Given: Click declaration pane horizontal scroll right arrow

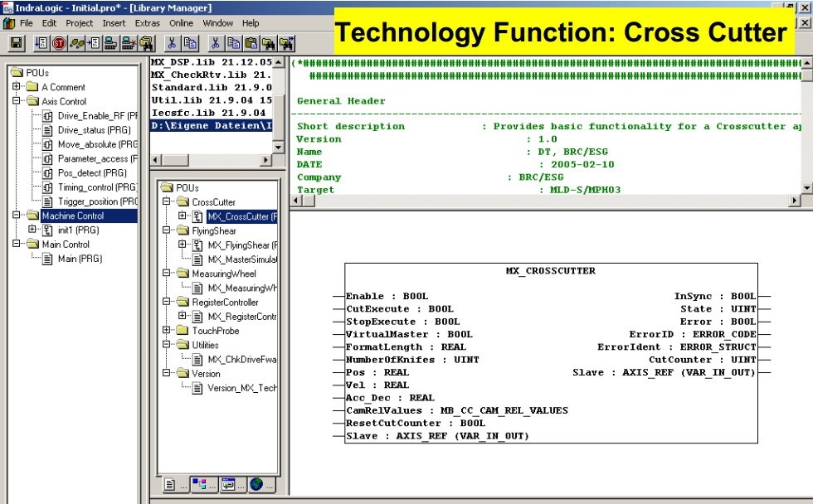Looking at the screenshot, I should click(795, 201).
